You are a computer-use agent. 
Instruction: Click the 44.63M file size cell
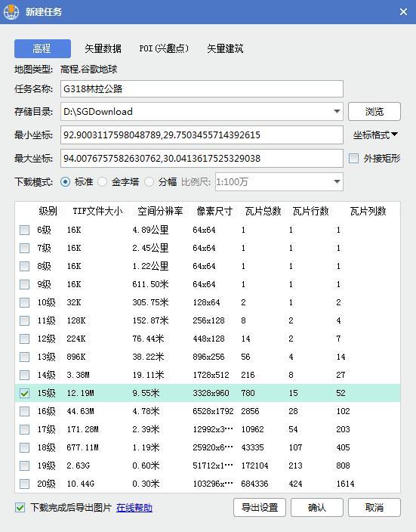(x=80, y=411)
